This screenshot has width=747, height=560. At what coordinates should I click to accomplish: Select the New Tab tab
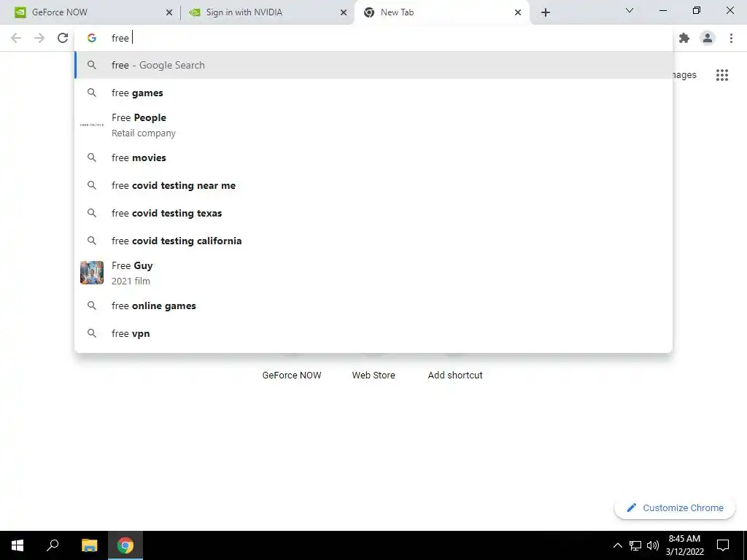tap(442, 12)
